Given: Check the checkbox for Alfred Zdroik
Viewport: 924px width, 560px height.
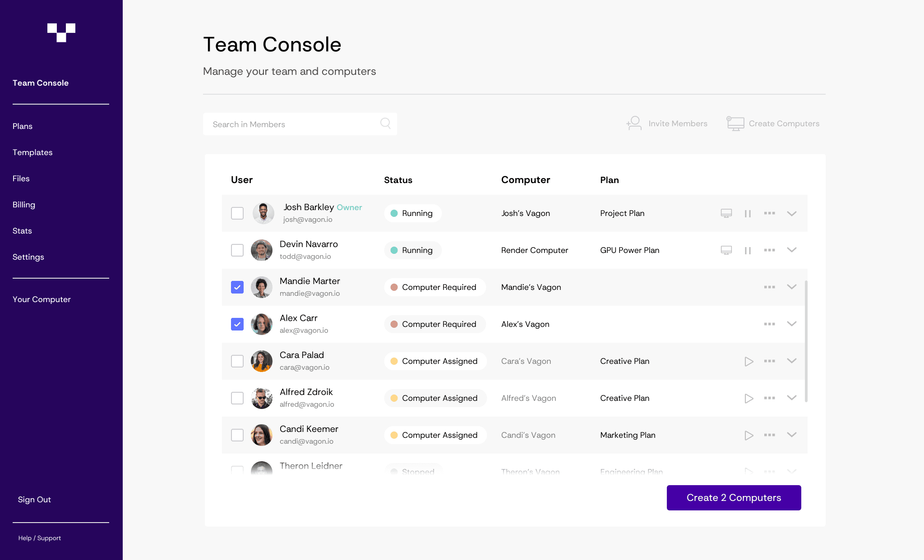Looking at the screenshot, I should click(237, 398).
